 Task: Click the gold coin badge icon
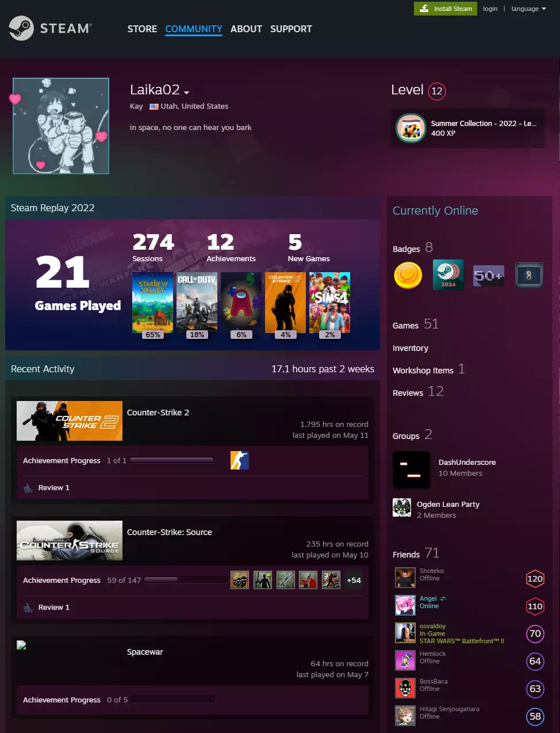coord(408,276)
